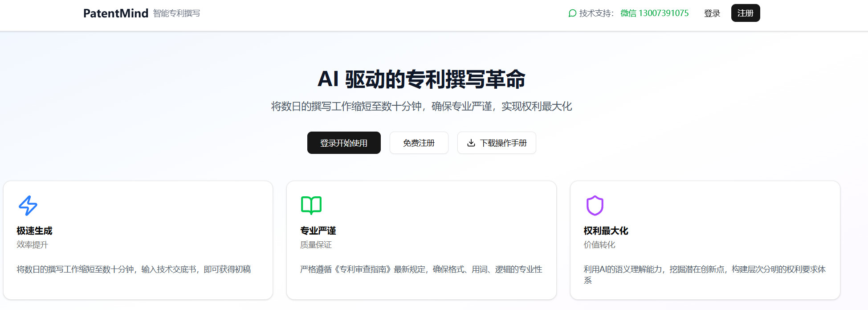
Task: Click the purple shield icon
Action: (595, 206)
